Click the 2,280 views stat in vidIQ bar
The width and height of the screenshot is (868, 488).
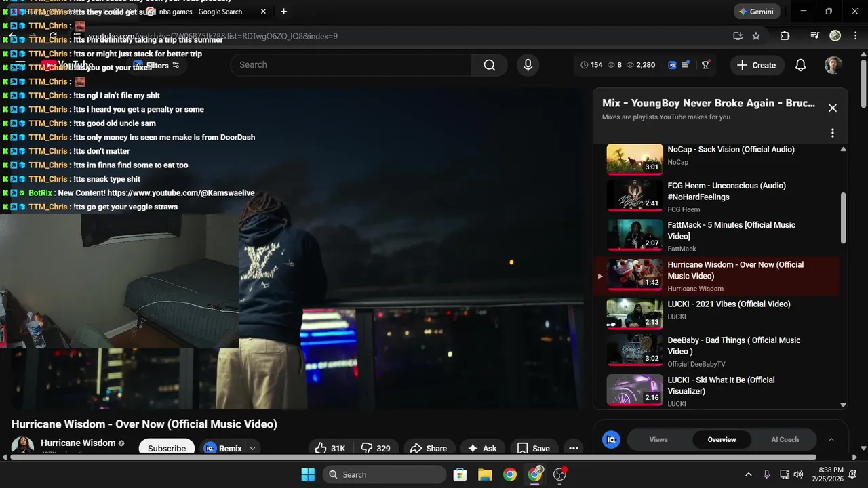[641, 65]
